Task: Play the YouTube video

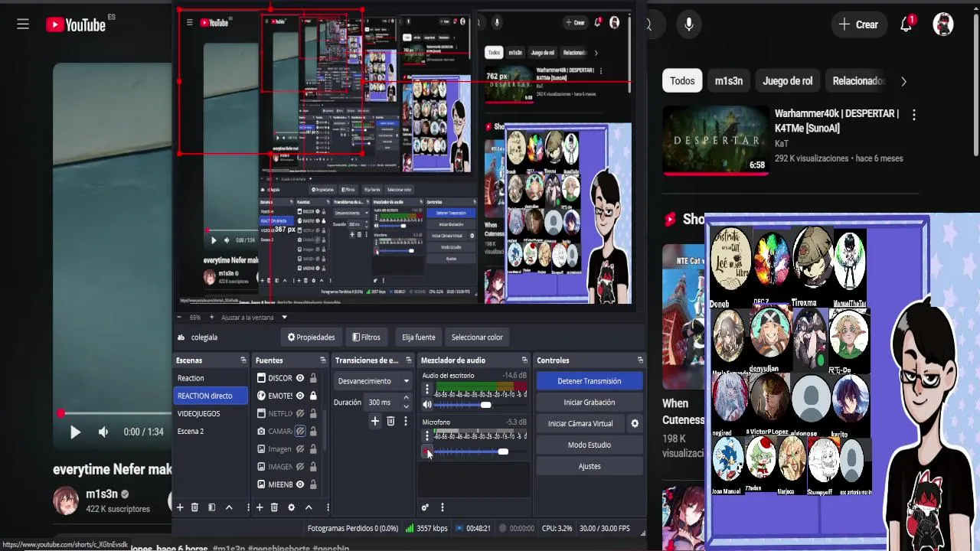Action: point(75,432)
